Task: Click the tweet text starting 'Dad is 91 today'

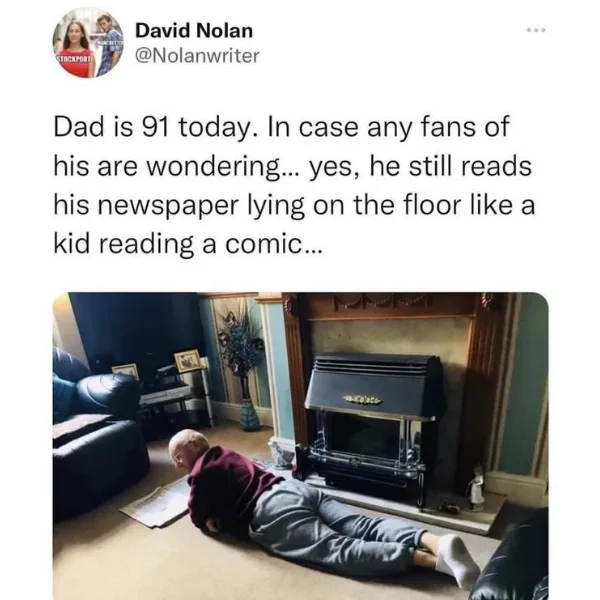Action: point(294,185)
